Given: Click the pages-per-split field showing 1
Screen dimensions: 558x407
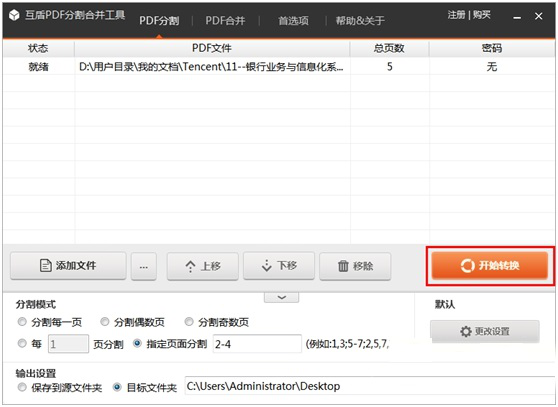Looking at the screenshot, I should tap(68, 344).
